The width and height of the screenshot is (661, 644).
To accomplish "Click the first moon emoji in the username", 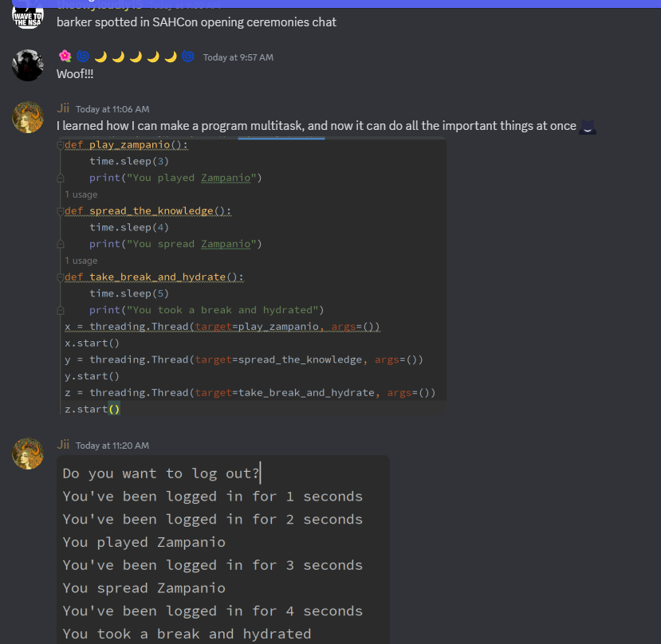I will (x=100, y=57).
